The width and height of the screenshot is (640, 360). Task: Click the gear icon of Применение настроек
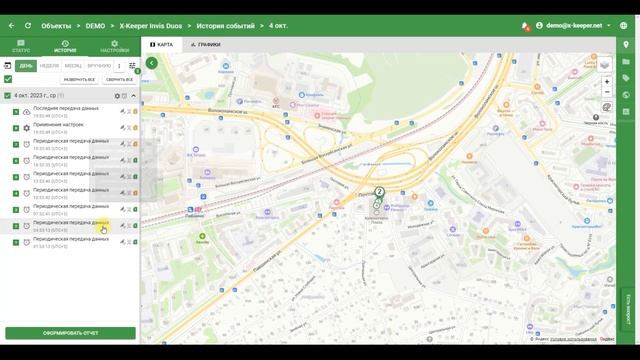tap(27, 128)
